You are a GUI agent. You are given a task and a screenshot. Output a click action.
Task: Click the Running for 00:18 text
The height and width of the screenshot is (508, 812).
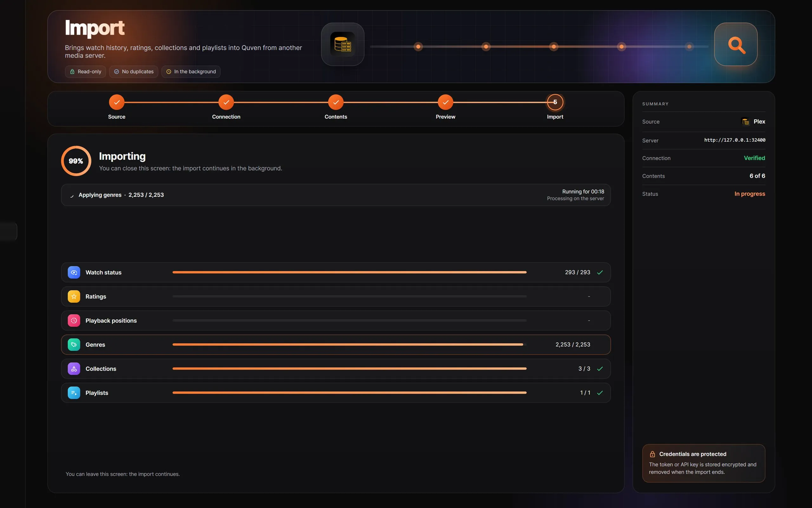(583, 191)
